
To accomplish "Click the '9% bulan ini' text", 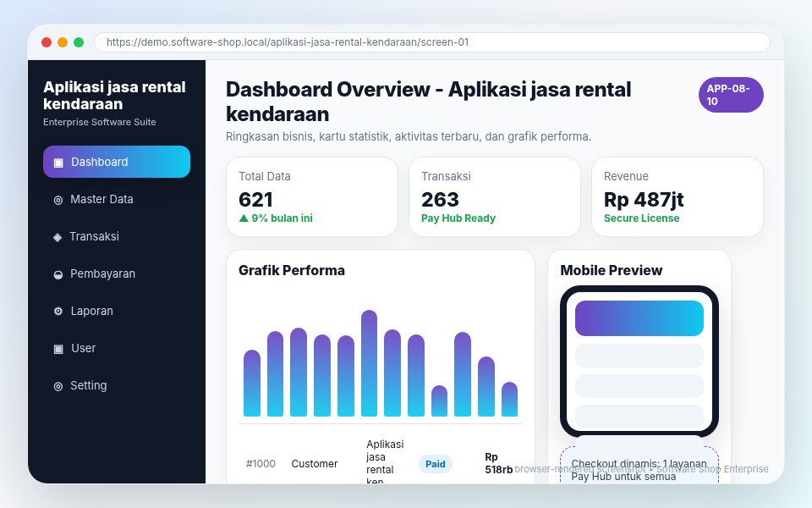I will point(283,218).
